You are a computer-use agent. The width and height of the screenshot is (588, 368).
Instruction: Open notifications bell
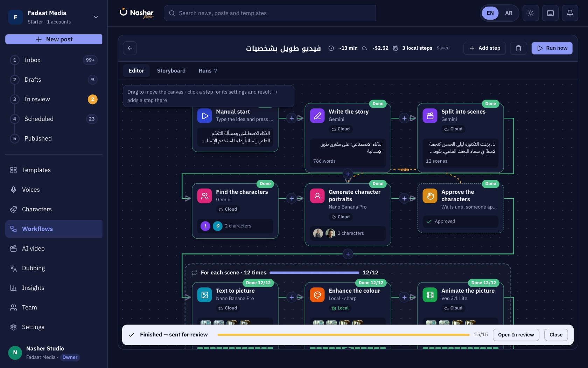[570, 13]
